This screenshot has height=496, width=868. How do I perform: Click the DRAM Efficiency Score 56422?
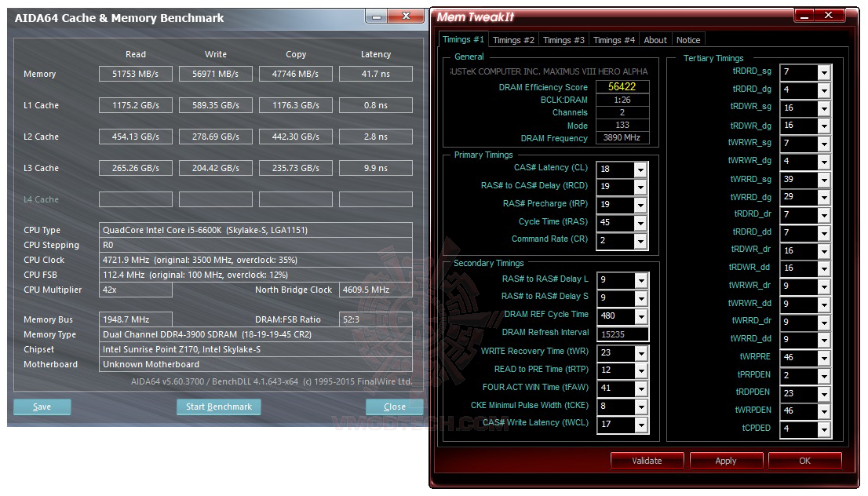coord(622,87)
